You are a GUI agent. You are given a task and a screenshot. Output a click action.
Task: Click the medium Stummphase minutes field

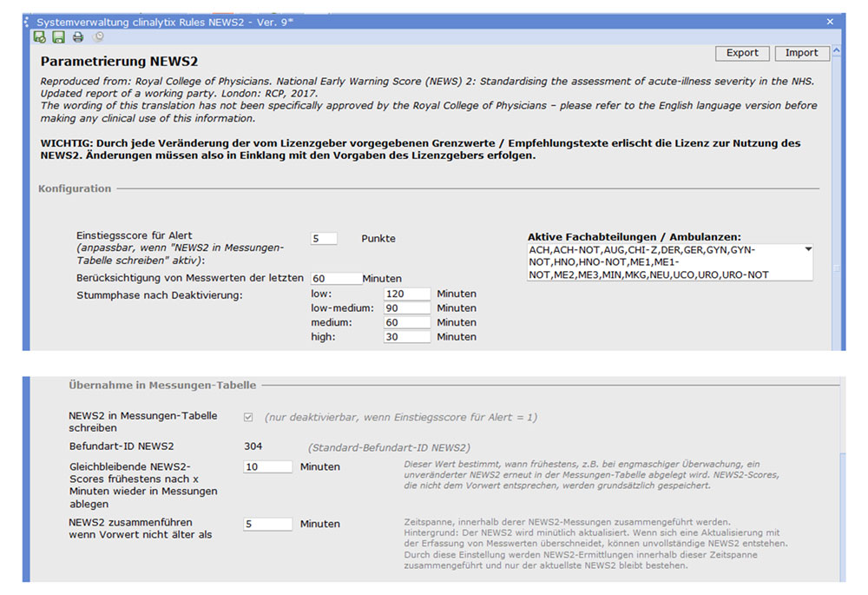coord(407,322)
